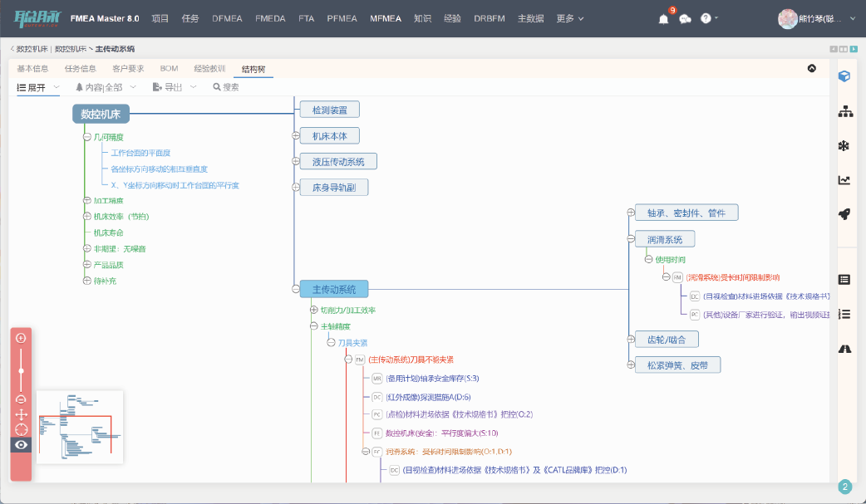Click the blue cube icon in right sidebar
Viewport: 866px width, 504px height.
tap(844, 76)
